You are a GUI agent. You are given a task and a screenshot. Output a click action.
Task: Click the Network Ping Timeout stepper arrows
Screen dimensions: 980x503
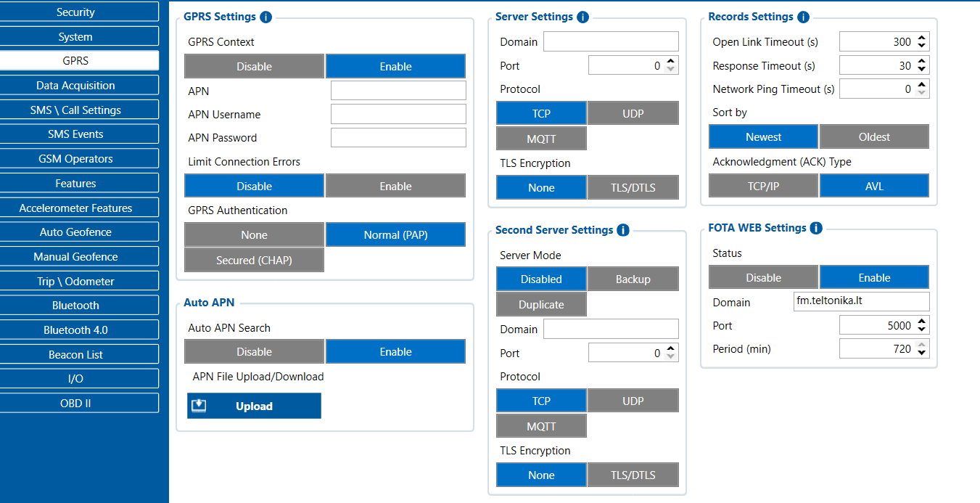pyautogui.click(x=921, y=89)
